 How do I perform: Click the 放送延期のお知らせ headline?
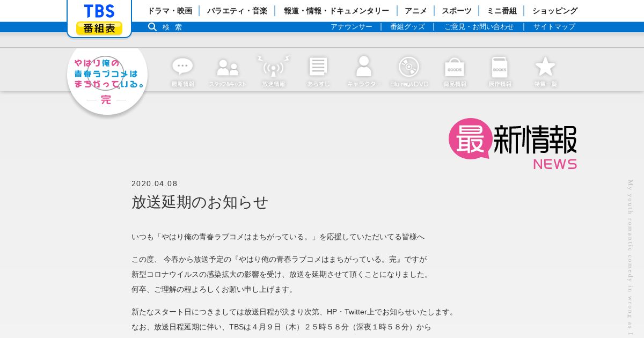200,202
